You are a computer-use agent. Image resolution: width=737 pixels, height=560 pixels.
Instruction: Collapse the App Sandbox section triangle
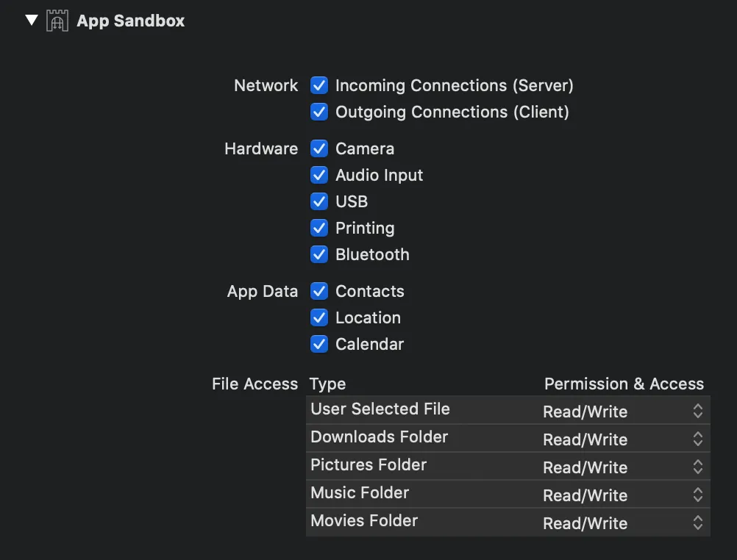tap(31, 21)
